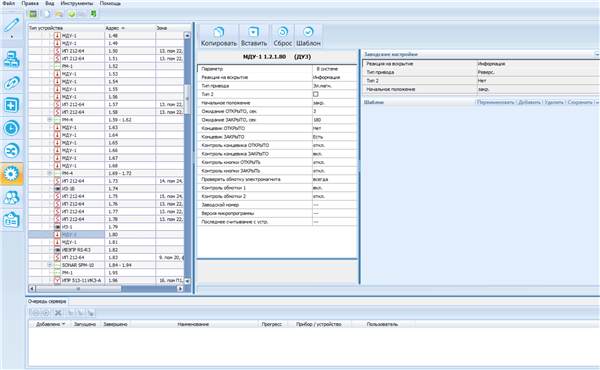The width and height of the screenshot is (600, 370).
Task: Click the МДУ-1 icon at address 1.48
Action: [x=57, y=36]
